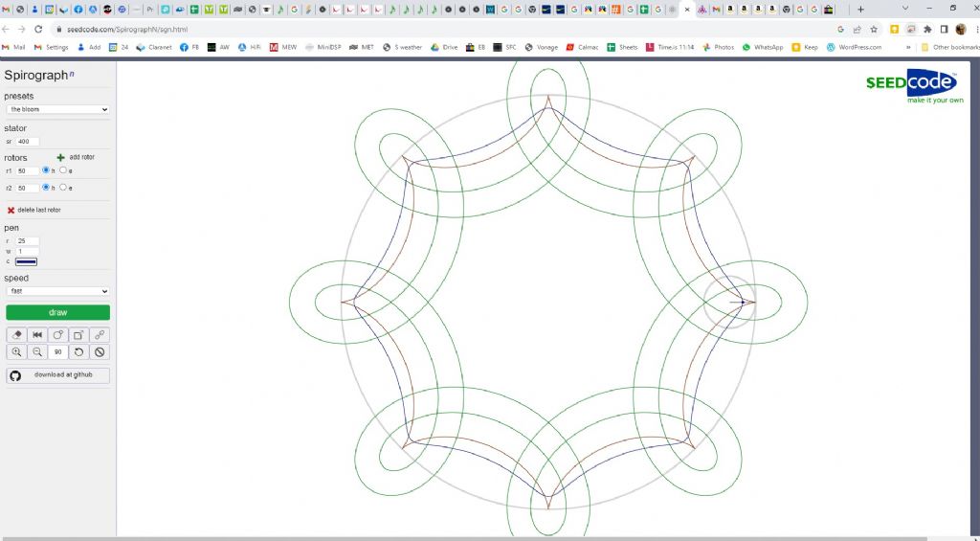Open the S weather bookmark

point(403,47)
